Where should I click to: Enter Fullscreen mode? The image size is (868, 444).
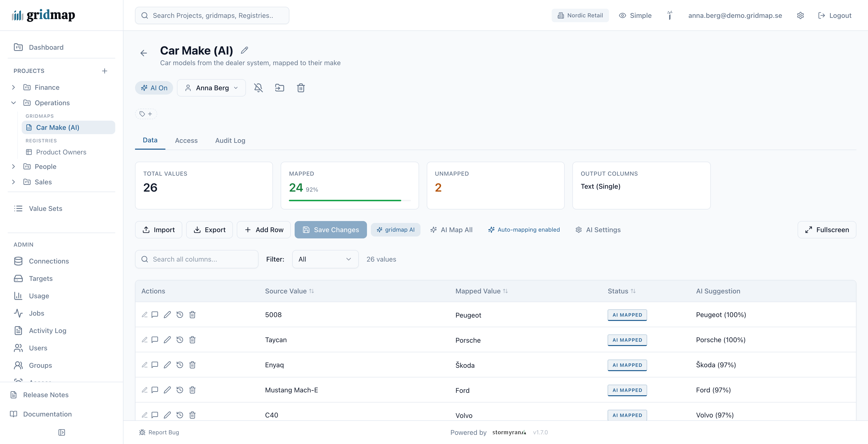click(x=827, y=229)
